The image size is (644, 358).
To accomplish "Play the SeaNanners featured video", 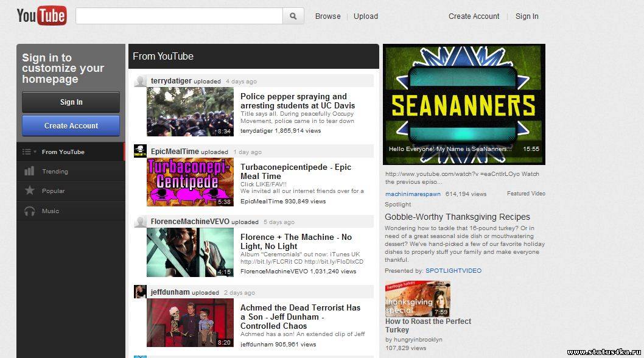I will point(464,104).
